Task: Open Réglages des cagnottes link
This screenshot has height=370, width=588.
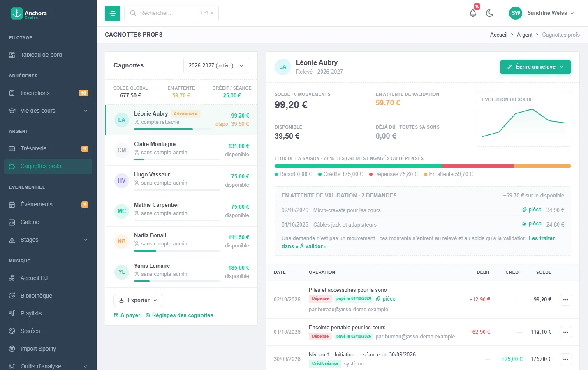Action: tap(179, 315)
